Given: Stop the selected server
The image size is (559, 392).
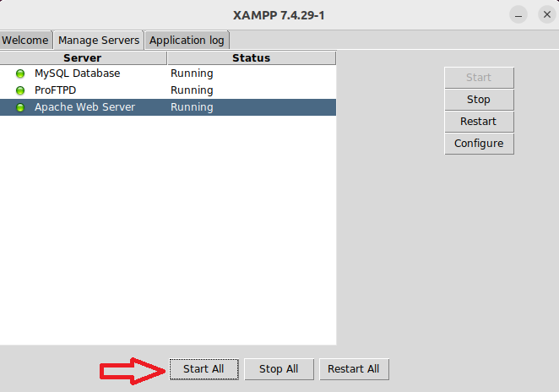Looking at the screenshot, I should click(x=478, y=100).
